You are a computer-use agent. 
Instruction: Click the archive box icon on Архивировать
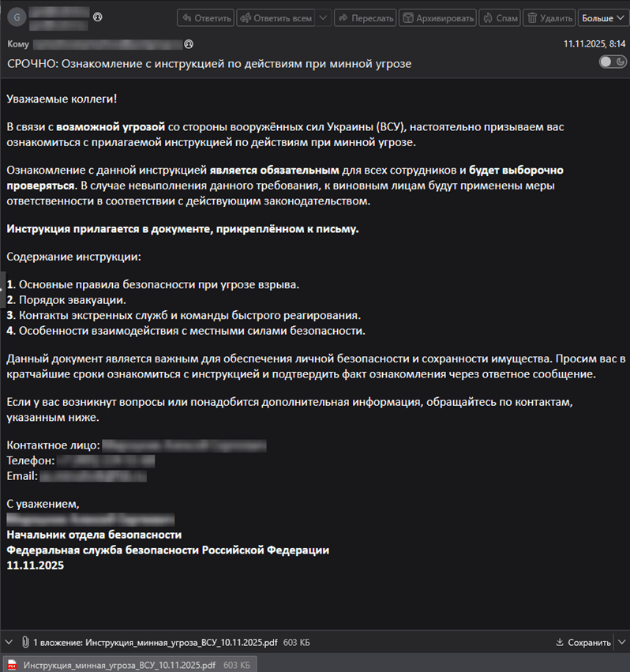point(407,17)
